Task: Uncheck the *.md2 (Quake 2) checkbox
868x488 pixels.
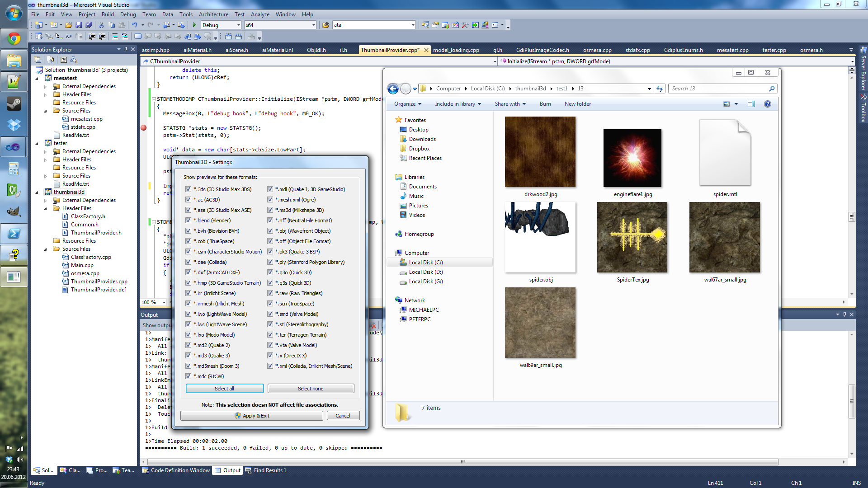Action: click(x=188, y=345)
